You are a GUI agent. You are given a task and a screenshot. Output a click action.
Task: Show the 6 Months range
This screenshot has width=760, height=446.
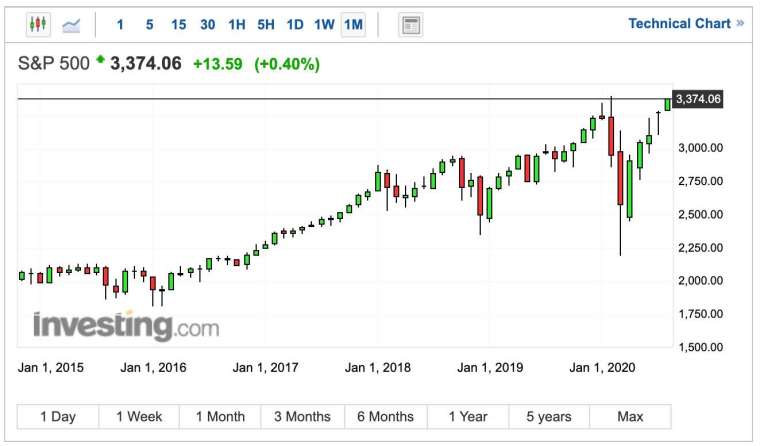386,416
